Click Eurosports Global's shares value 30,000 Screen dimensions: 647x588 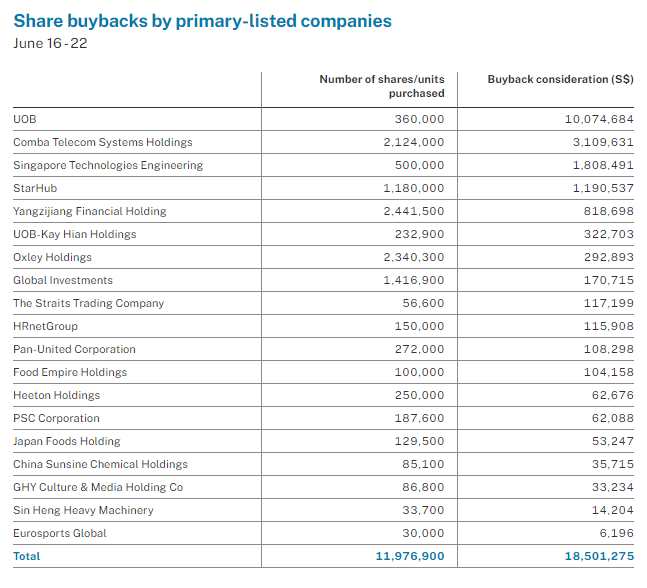[423, 534]
